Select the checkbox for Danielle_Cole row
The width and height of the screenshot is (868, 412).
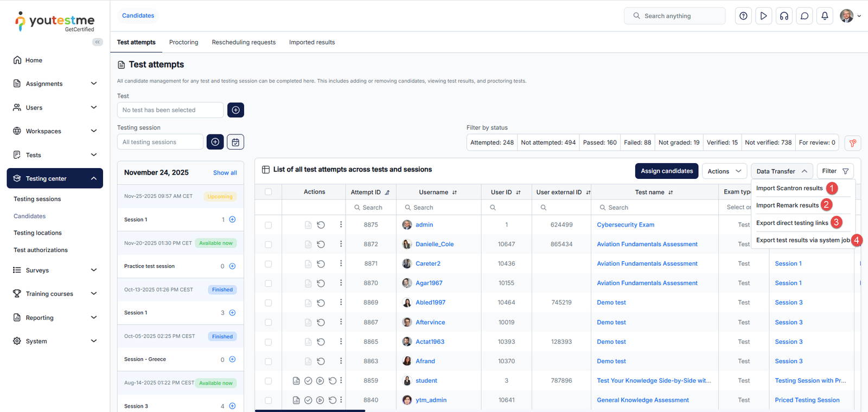[x=268, y=244]
